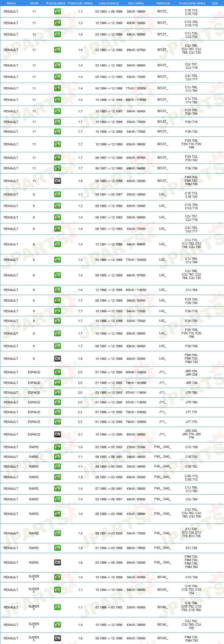
Task: Click engine code C1E 762
Action: pyautogui.click(x=191, y=467)
